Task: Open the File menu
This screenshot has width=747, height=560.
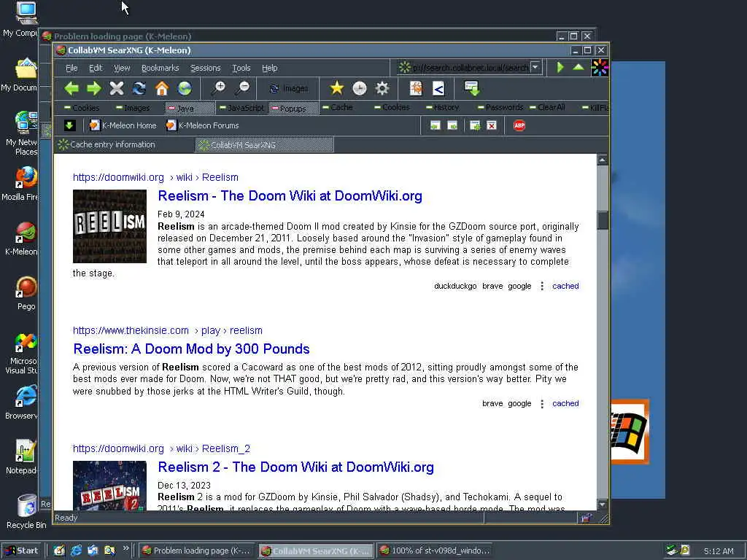Action: (71, 68)
